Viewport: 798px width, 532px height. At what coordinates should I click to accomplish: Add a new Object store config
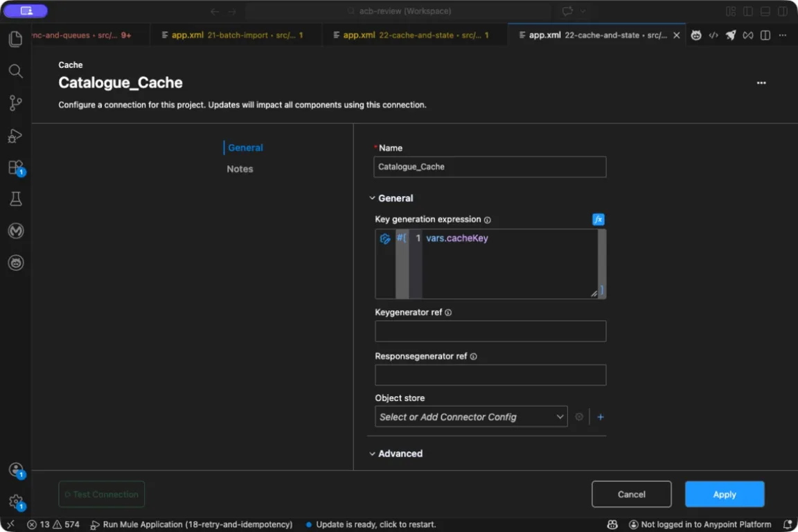601,417
